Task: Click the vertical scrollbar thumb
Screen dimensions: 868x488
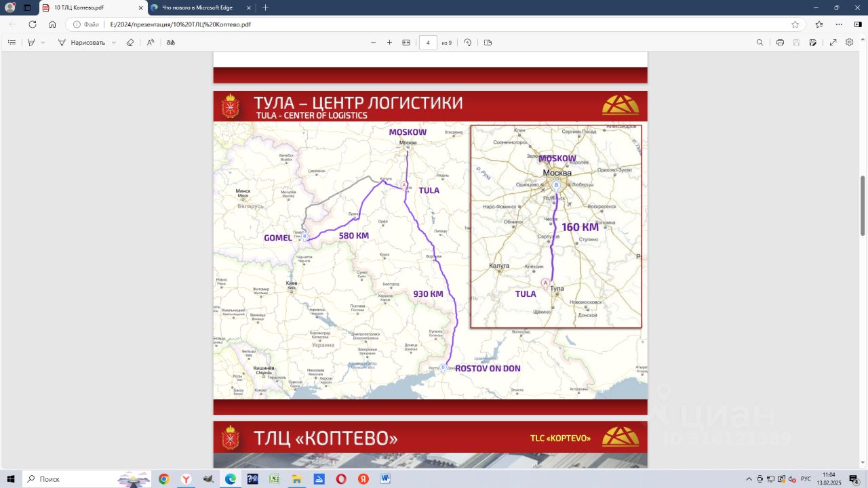Action: pos(863,205)
